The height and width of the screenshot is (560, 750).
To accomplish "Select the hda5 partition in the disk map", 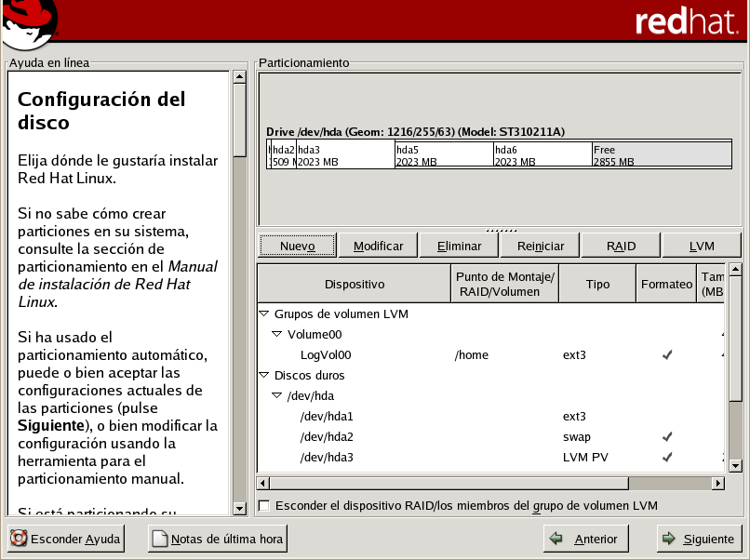I will point(443,155).
